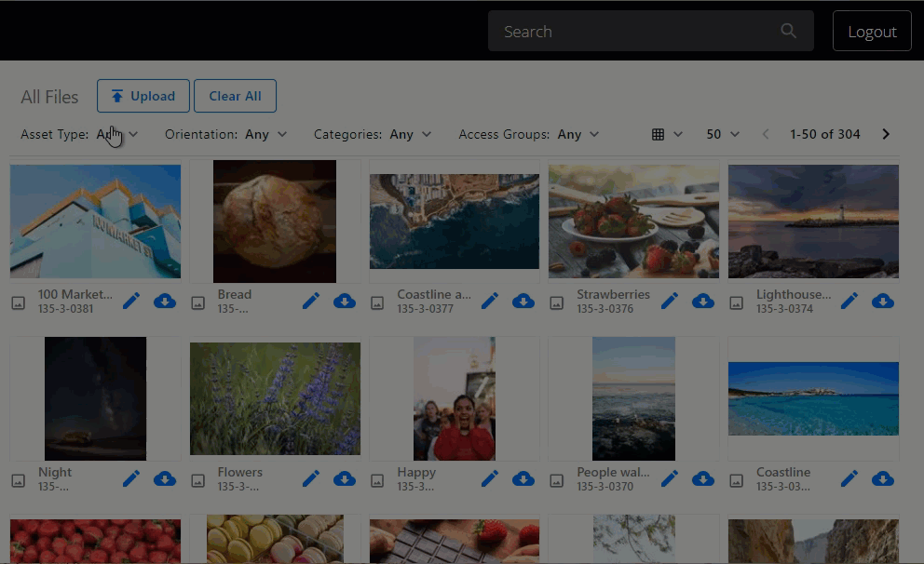This screenshot has height=564, width=924.
Task: Click image type icon beside Night
Action: pyautogui.click(x=19, y=481)
